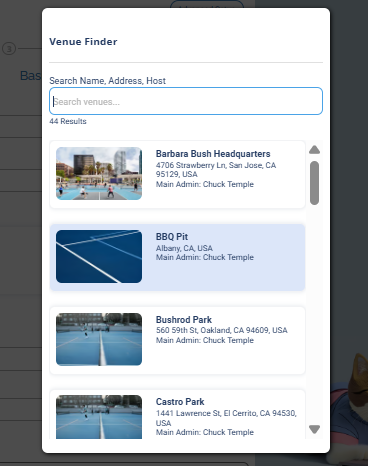Select the BBQ Pit venue name
Image resolution: width=368 pixels, height=466 pixels.
(172, 237)
